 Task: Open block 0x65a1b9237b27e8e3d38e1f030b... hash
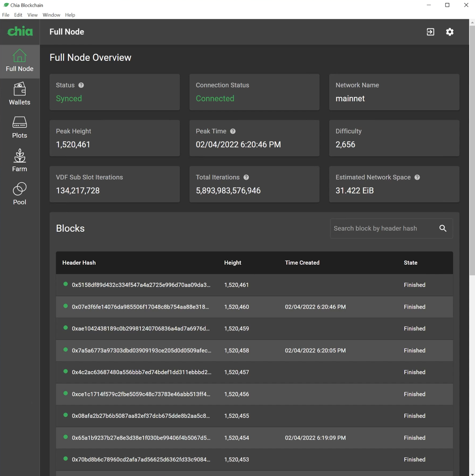click(141, 438)
